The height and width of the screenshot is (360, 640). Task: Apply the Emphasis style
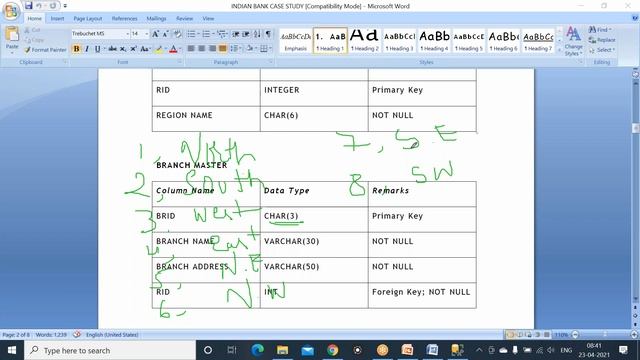(x=296, y=40)
